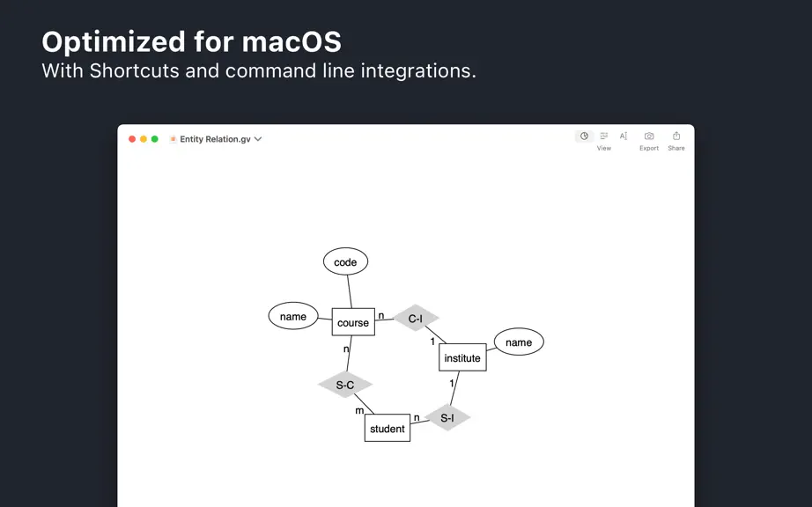Switch to the source list view icon
Image resolution: width=812 pixels, height=507 pixels.
(604, 136)
